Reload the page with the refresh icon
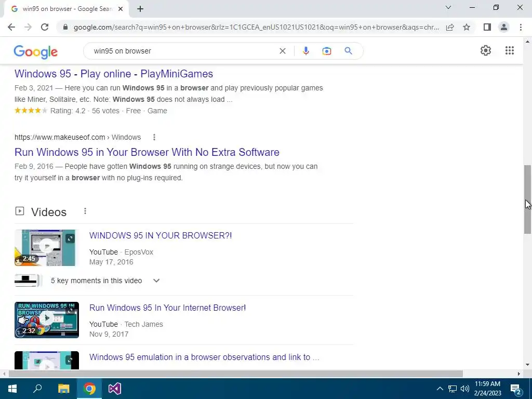This screenshot has width=532, height=399. click(x=45, y=27)
